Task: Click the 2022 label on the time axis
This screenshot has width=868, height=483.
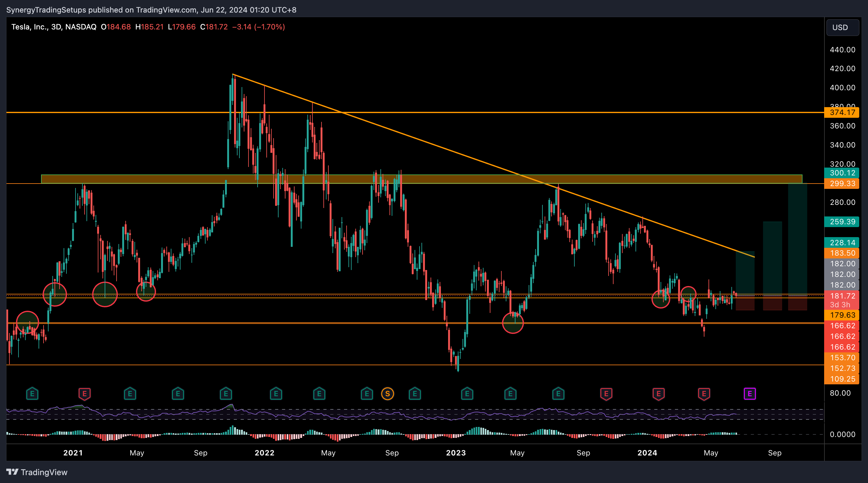Action: 264,453
